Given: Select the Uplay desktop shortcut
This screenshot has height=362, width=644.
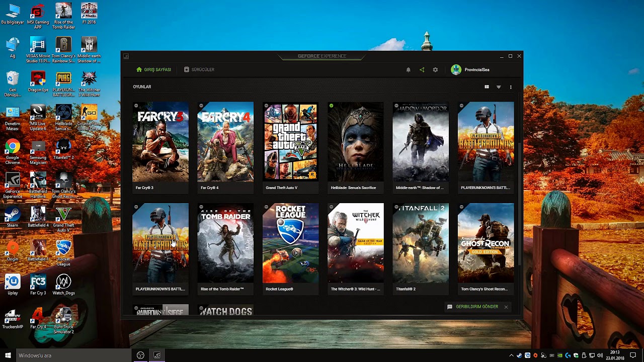Looking at the screenshot, I should coord(13,284).
